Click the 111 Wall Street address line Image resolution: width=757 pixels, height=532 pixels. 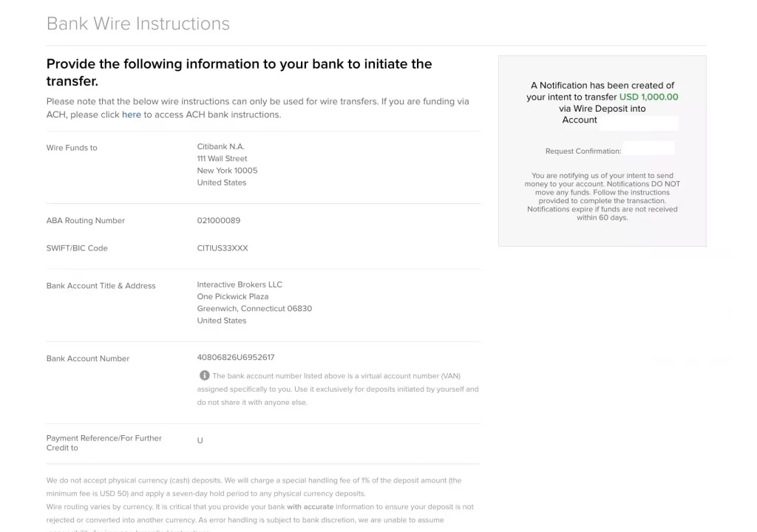pyautogui.click(x=222, y=159)
